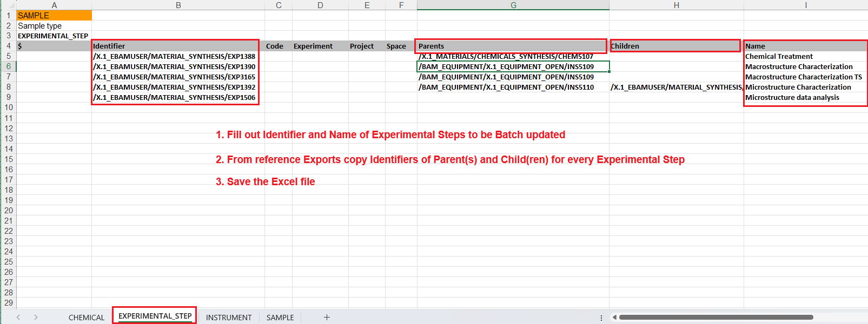Screen dimensions: 868x324
Task: Select identifier cell ending EXP3165
Action: (178, 77)
